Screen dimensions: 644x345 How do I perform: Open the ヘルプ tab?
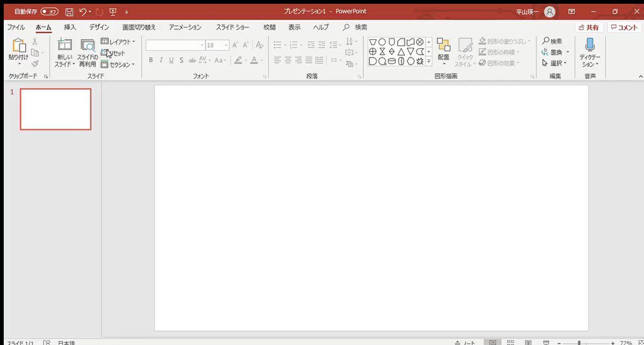(x=321, y=27)
